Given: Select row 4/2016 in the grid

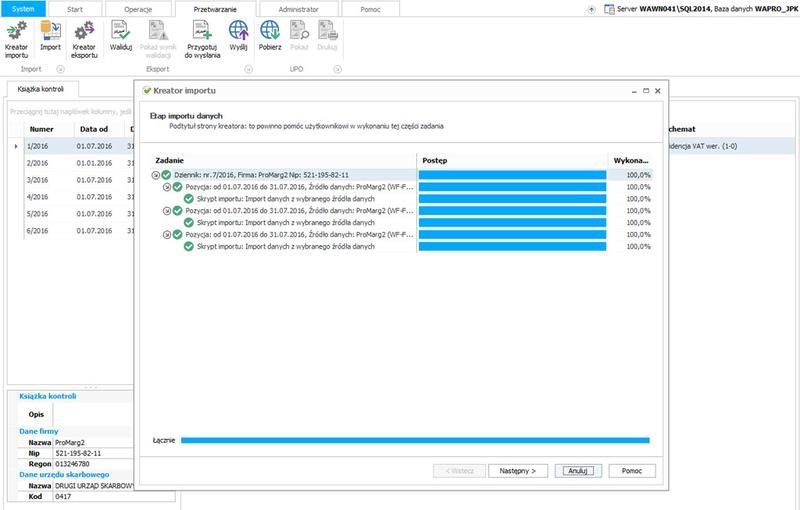Looking at the screenshot, I should (x=71, y=197).
